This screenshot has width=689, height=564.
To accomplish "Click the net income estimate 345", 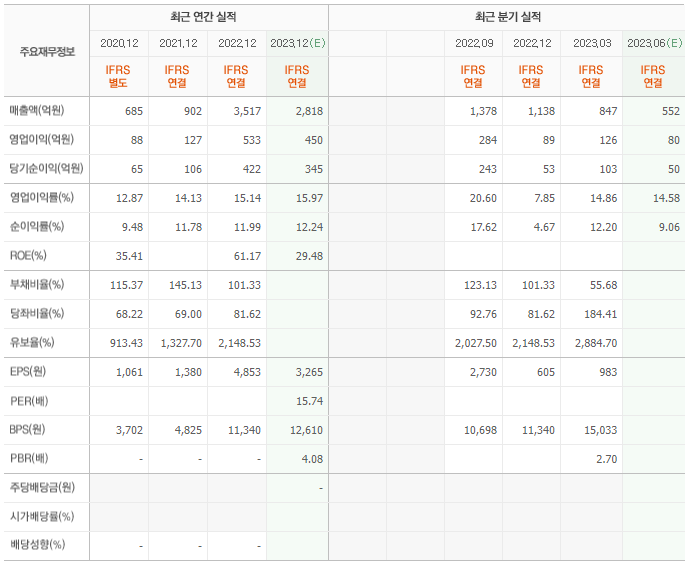I will click(314, 169).
